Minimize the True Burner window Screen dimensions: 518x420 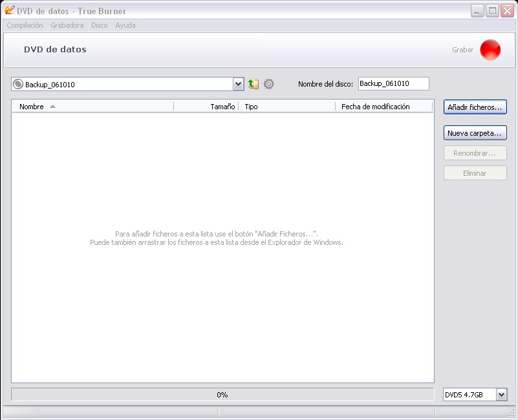[477, 11]
